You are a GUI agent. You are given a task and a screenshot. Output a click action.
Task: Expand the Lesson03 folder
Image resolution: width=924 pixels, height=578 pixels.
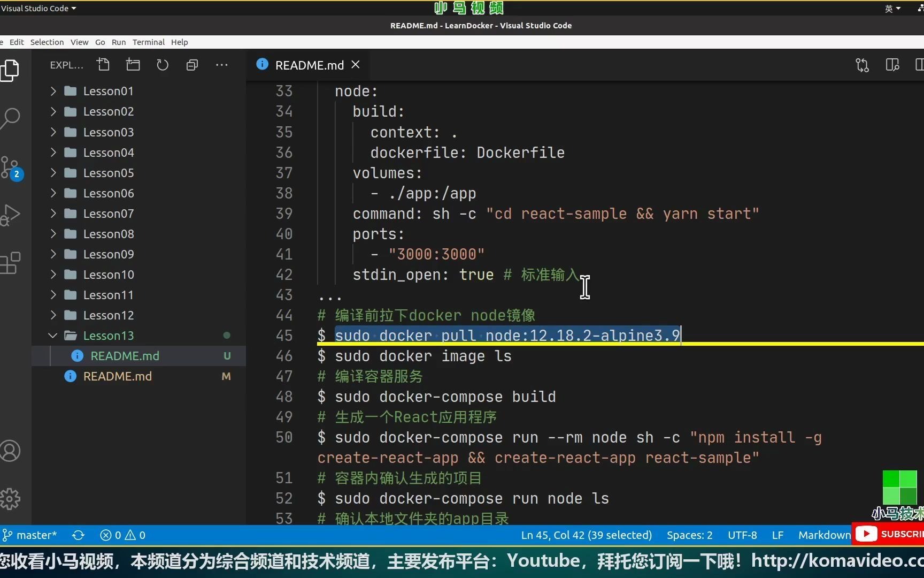click(138, 132)
